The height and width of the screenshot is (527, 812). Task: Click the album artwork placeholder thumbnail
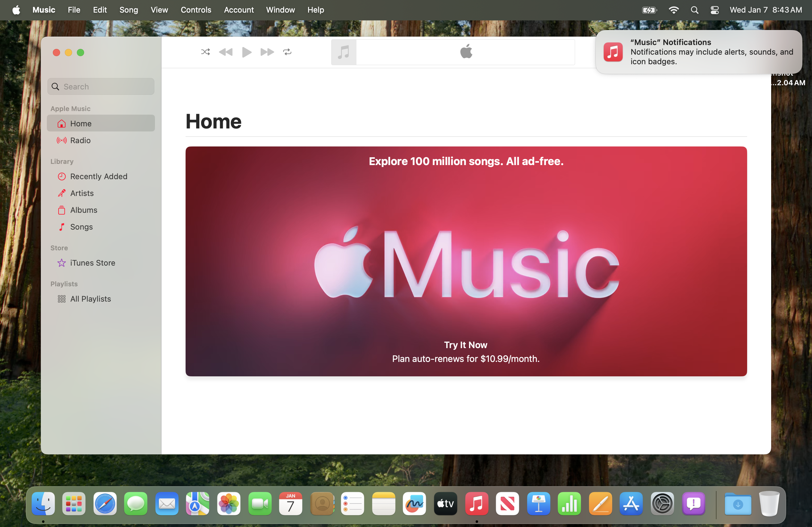pyautogui.click(x=344, y=52)
